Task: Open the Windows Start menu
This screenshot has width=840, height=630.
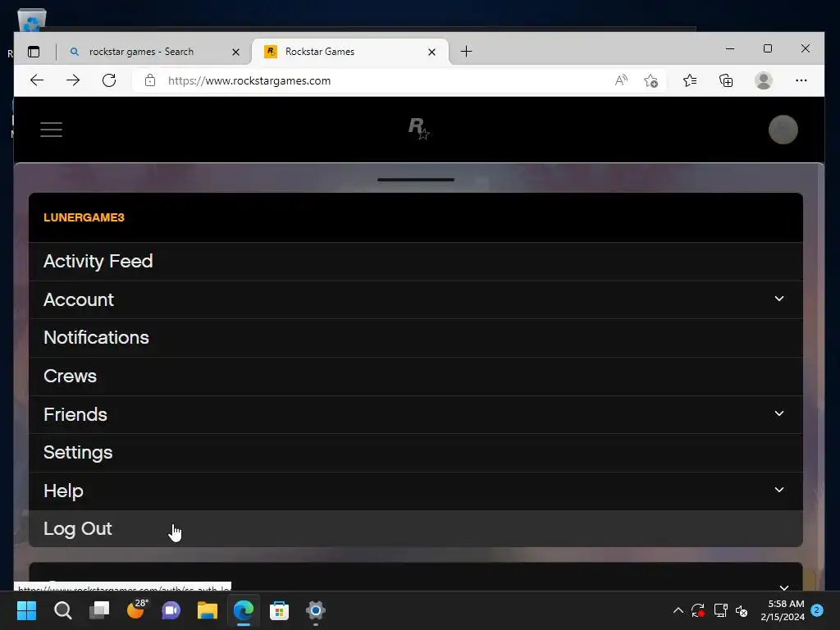Action: click(26, 610)
